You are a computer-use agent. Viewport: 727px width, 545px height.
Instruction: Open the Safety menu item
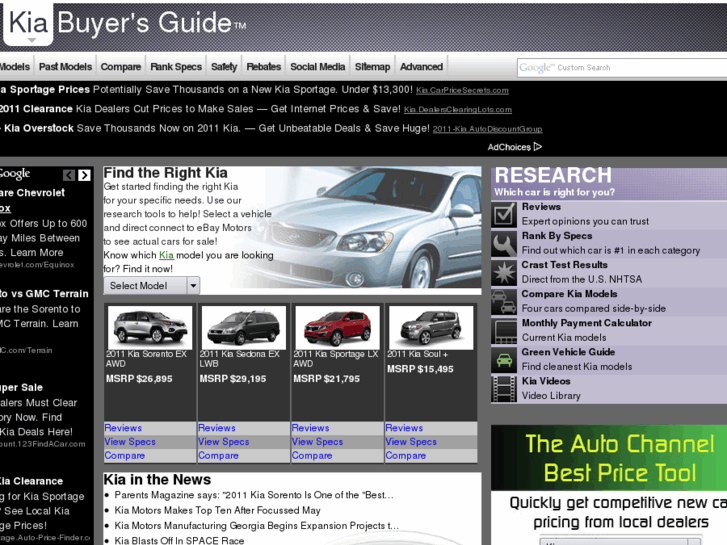point(224,67)
